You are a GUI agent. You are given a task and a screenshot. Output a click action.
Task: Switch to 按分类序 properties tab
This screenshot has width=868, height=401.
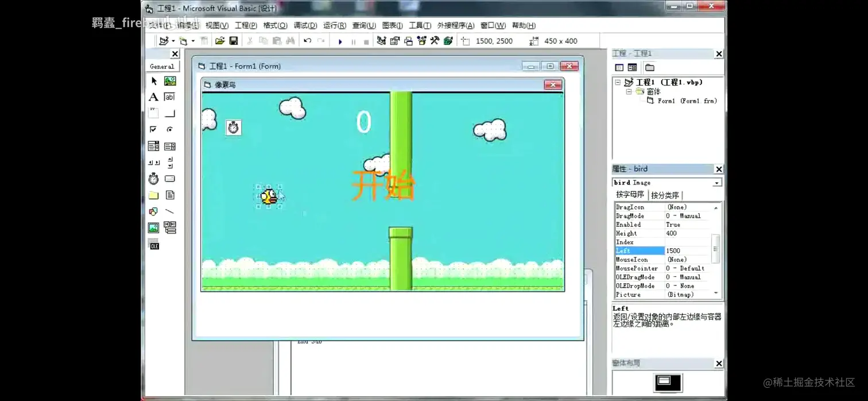[x=665, y=195]
